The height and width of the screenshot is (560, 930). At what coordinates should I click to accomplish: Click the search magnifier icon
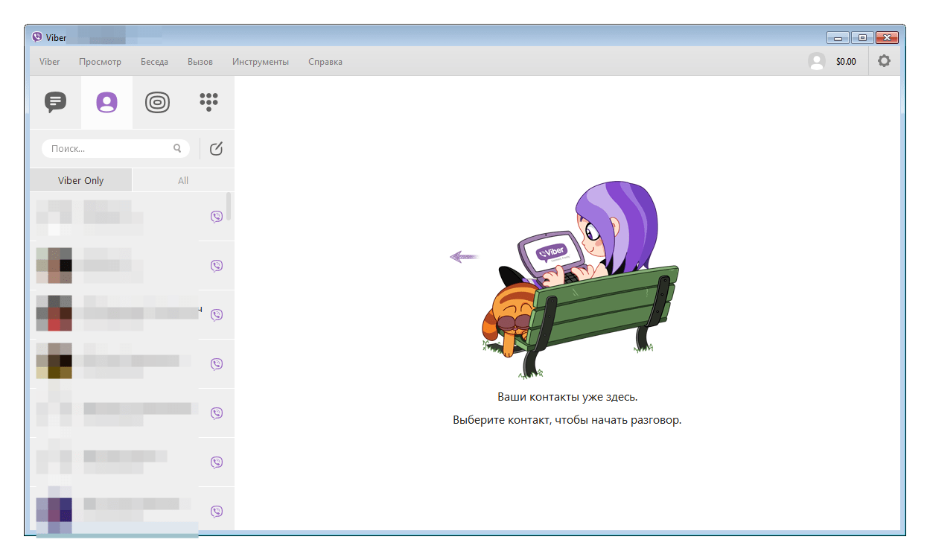coord(177,148)
